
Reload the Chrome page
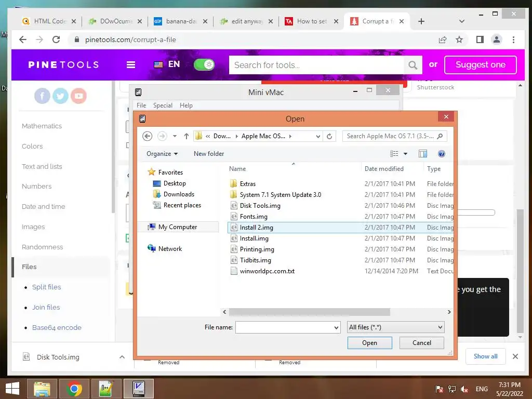click(x=56, y=39)
